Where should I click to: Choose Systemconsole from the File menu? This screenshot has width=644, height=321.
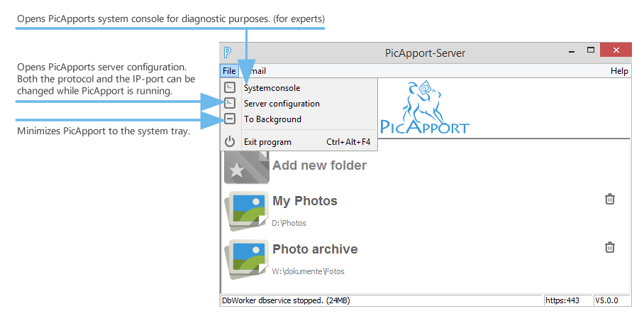click(272, 88)
